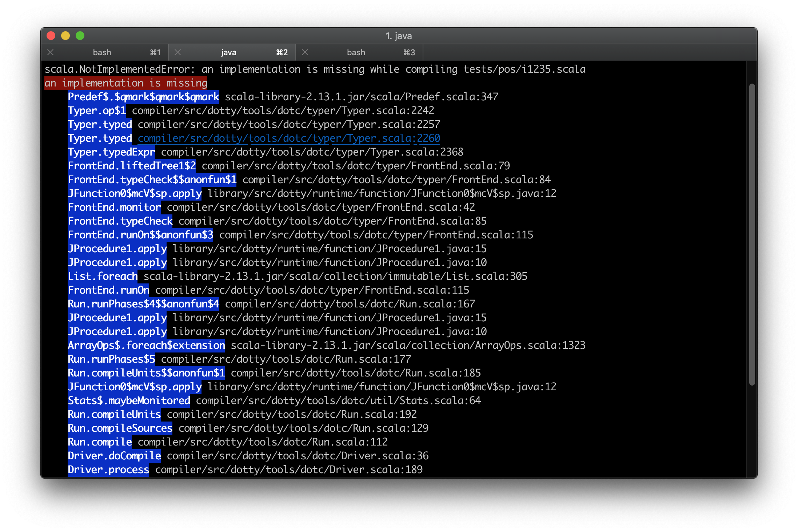The width and height of the screenshot is (798, 532).
Task: Click the FrontEnd.monitor highlighted frame
Action: click(114, 207)
